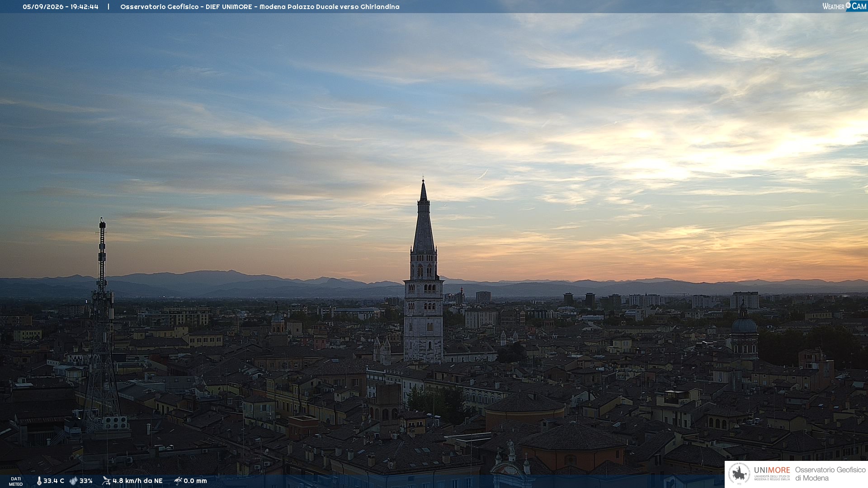Click the 4.8 km/h da NE wind reading

(137, 481)
